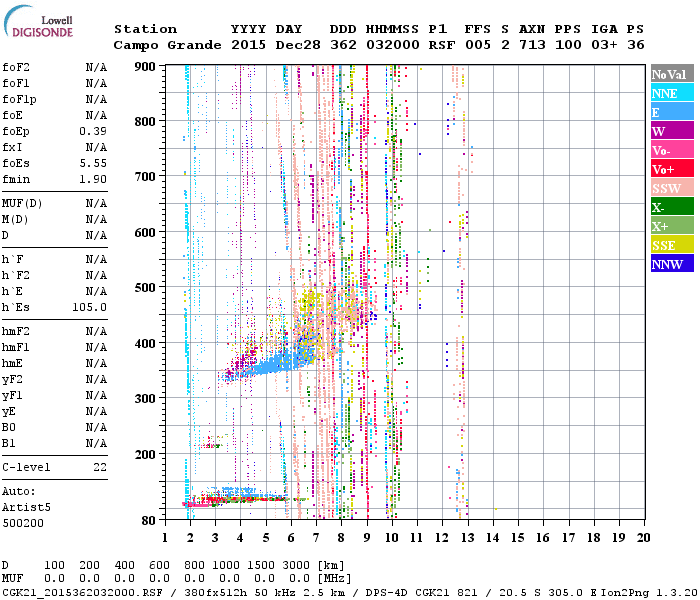The image size is (700, 600).
Task: Click the DPS-4D instrument model text
Action: coord(386,592)
